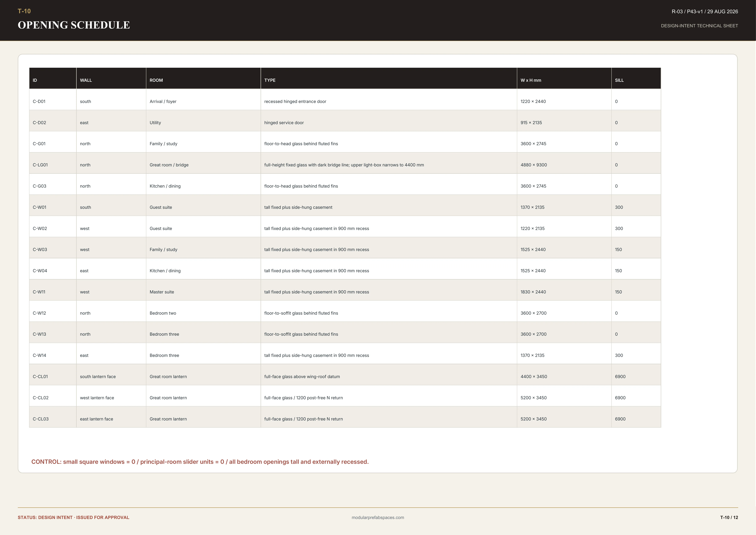Viewport: 756px width, 535px height.
Task: Select the C-W01 ID cell
Action: tap(53, 205)
